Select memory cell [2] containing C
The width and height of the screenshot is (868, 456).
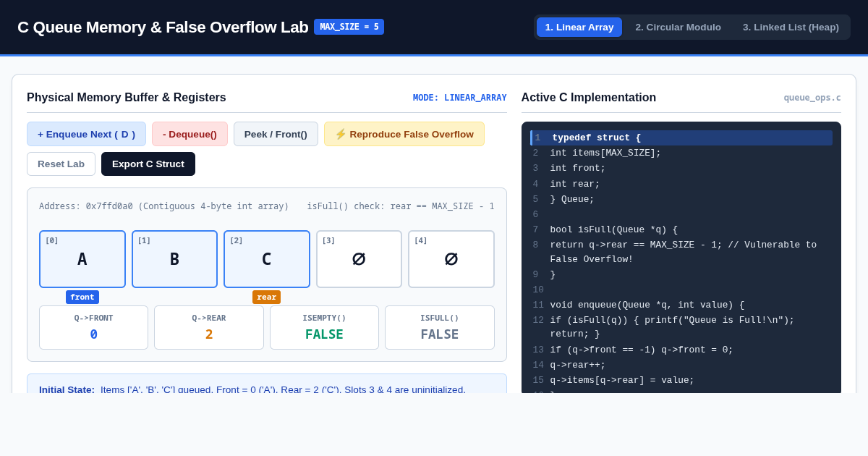click(x=267, y=259)
